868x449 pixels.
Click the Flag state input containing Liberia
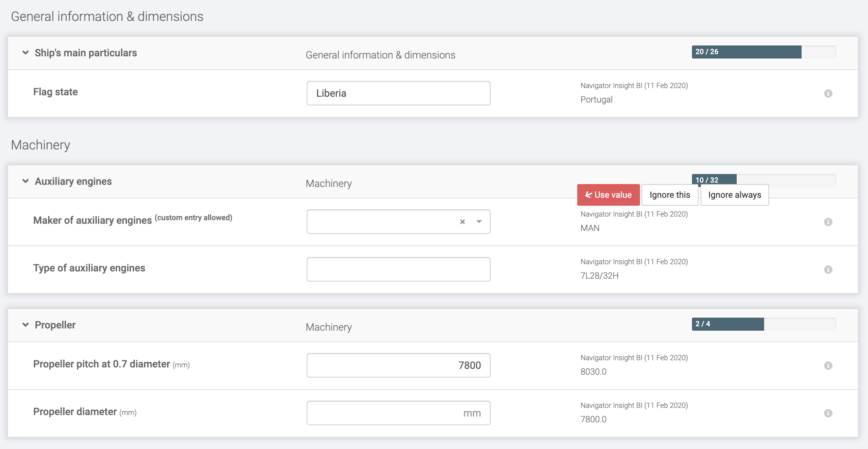398,93
